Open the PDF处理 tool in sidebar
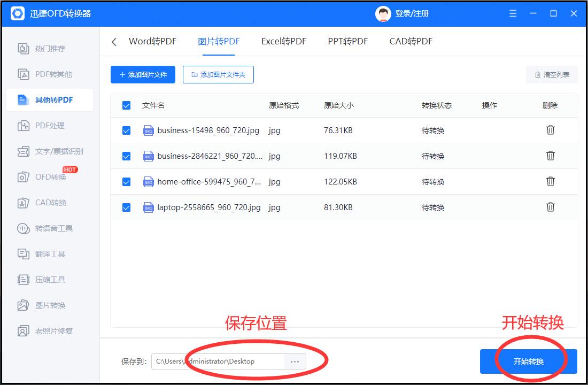Screen dimensions: 588x385 51,126
